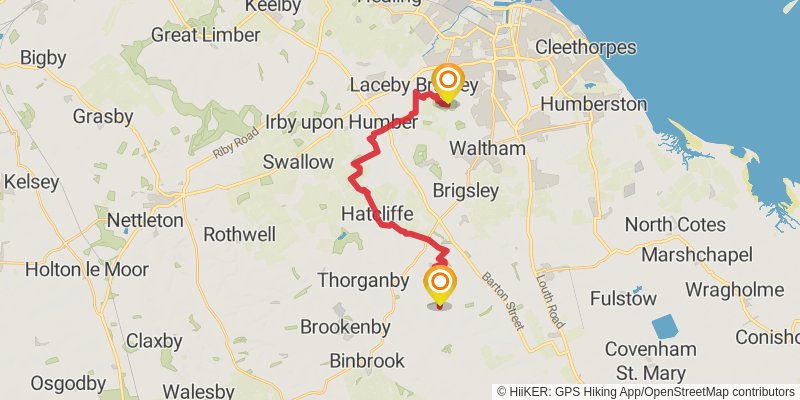Click the blue reservoir near Covenham St. Mary
Image resolution: width=800 pixels, height=400 pixels.
click(665, 327)
